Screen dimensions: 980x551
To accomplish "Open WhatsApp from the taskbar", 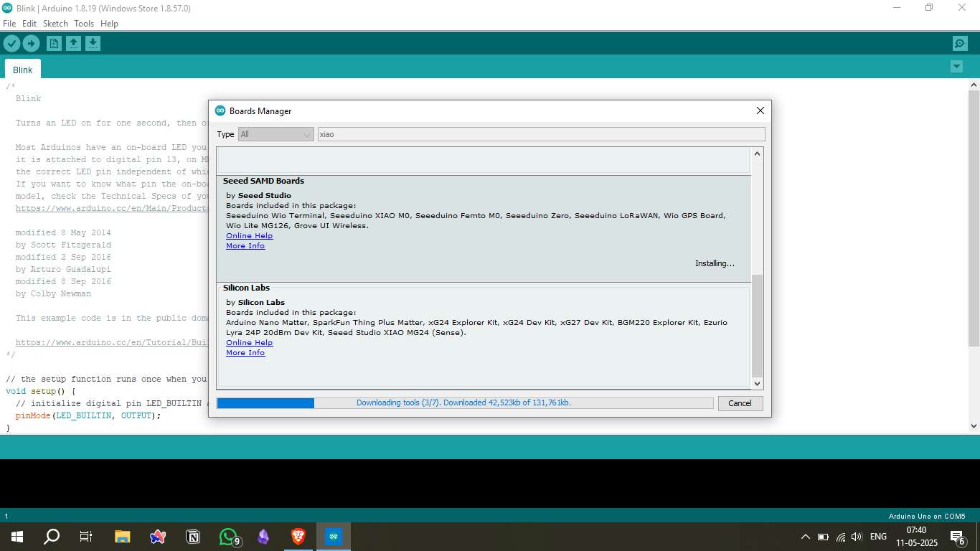I will (228, 537).
